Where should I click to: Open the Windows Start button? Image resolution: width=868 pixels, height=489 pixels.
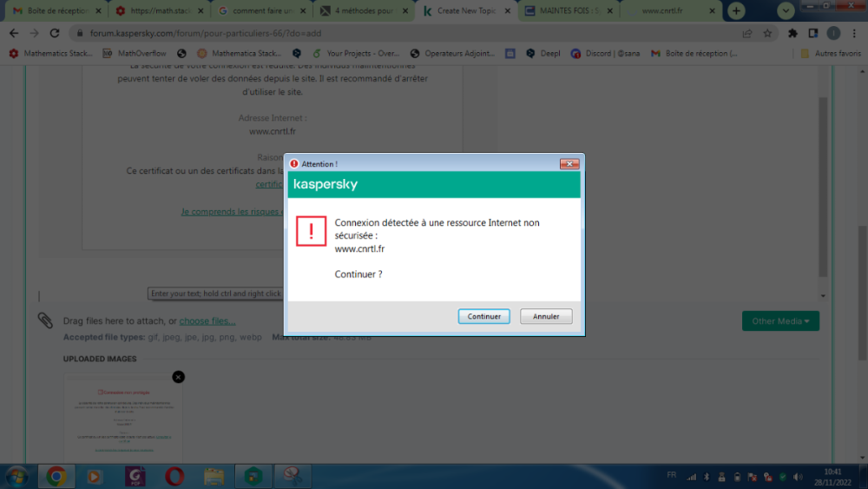(16, 476)
